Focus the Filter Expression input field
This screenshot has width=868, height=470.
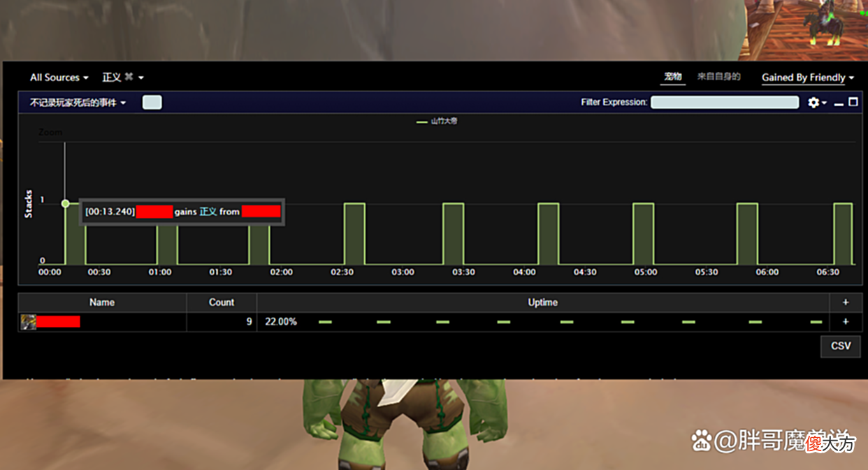coord(725,102)
